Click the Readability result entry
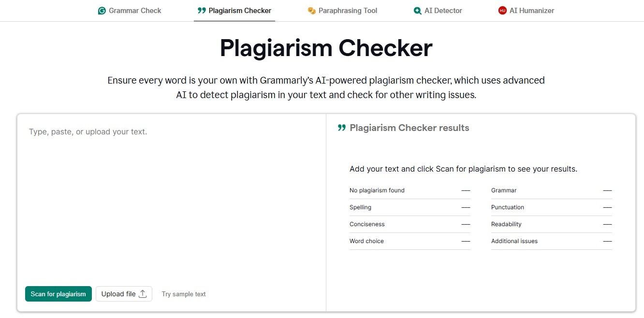This screenshot has width=644, height=318. tap(551, 224)
